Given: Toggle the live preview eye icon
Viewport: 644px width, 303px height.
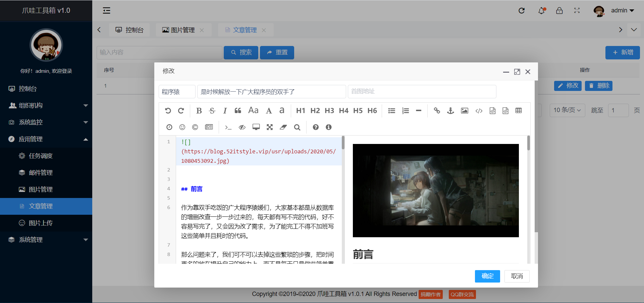Looking at the screenshot, I should (x=242, y=127).
